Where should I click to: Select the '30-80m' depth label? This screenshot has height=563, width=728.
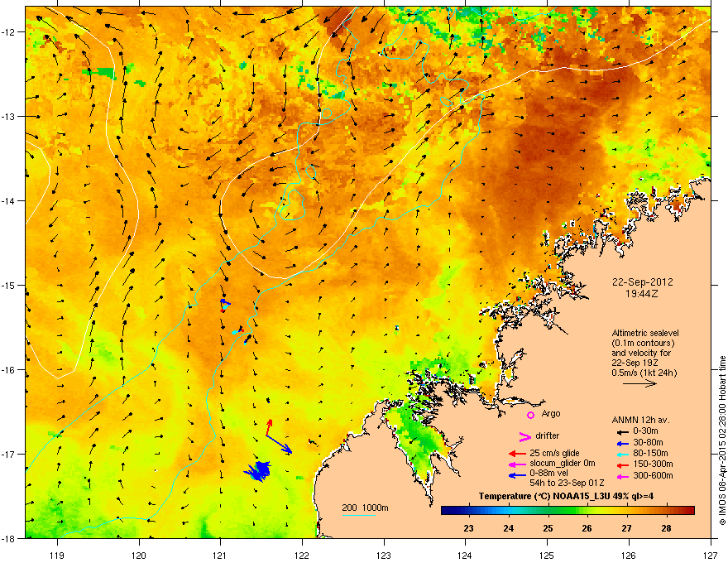pyautogui.click(x=648, y=443)
